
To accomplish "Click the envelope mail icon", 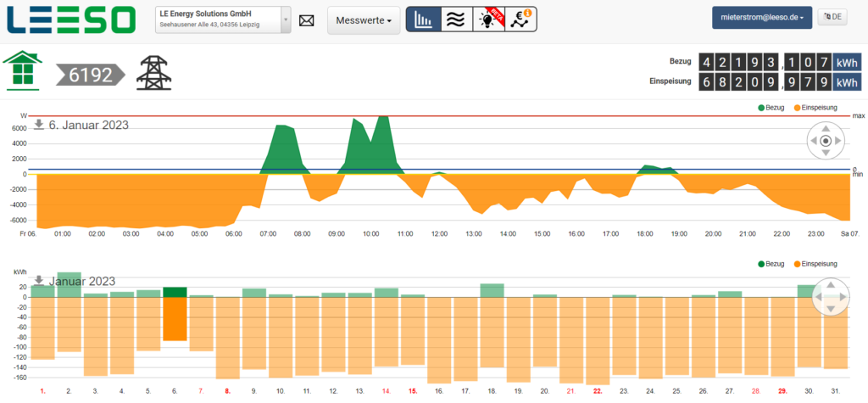I will [307, 20].
